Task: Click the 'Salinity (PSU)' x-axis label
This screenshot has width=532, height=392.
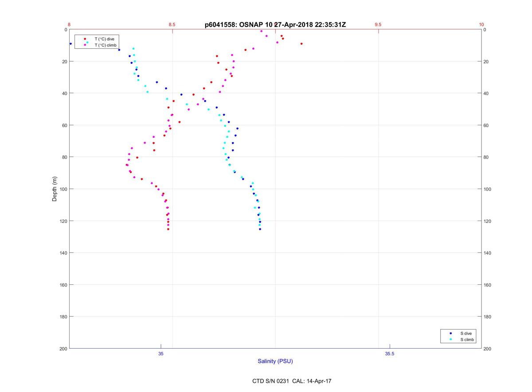Action: (x=275, y=361)
